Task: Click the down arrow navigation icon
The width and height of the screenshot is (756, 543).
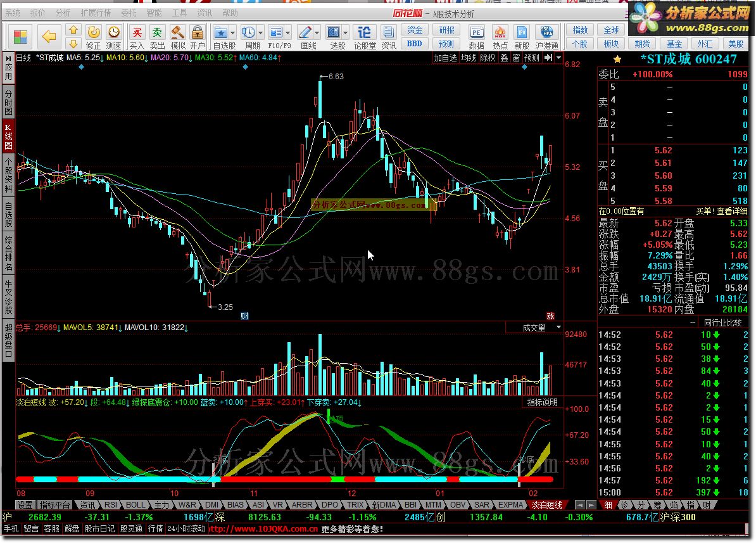Action: [73, 44]
